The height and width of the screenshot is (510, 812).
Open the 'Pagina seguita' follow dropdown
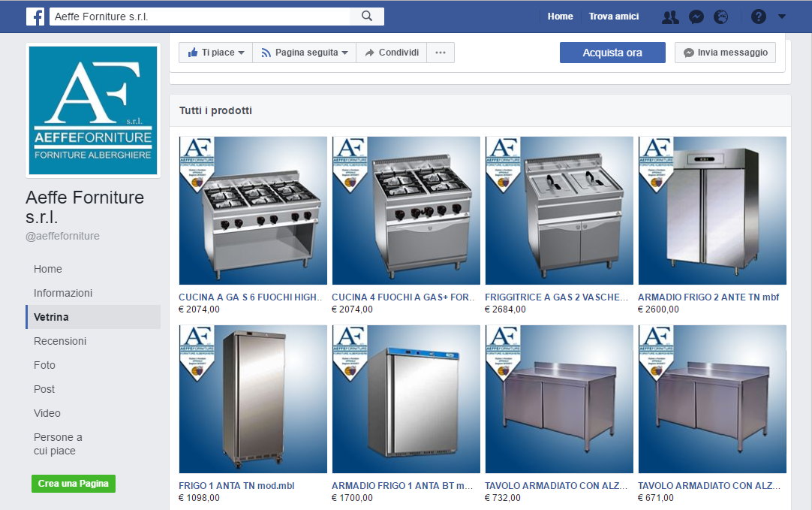(305, 53)
